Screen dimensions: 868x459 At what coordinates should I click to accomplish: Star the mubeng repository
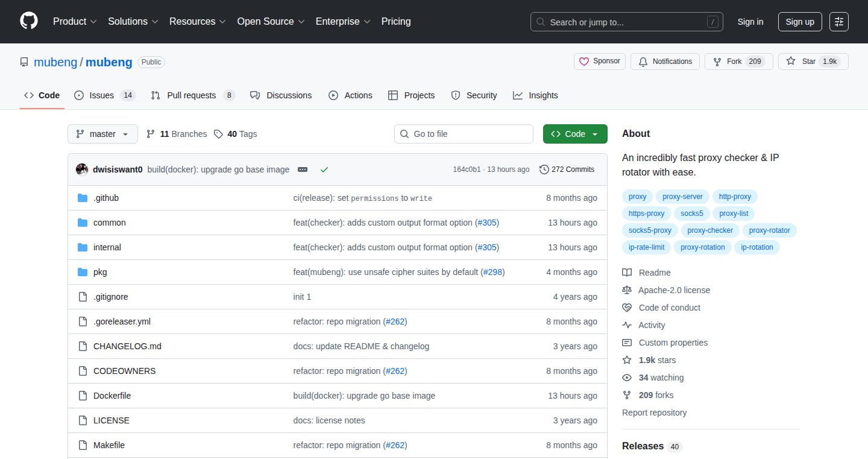pyautogui.click(x=813, y=62)
